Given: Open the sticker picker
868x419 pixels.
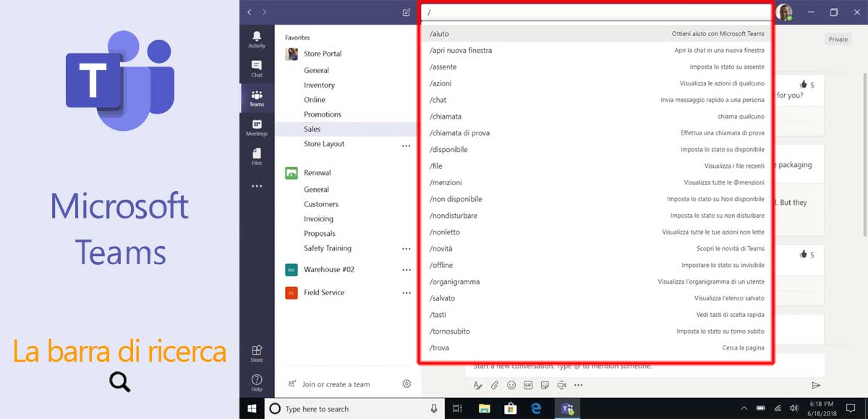Looking at the screenshot, I should pyautogui.click(x=545, y=386).
